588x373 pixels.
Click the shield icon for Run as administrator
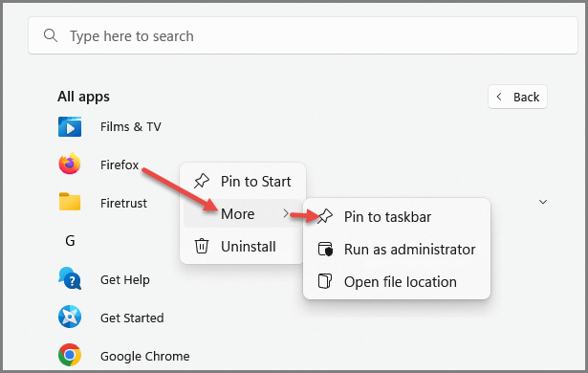325,249
